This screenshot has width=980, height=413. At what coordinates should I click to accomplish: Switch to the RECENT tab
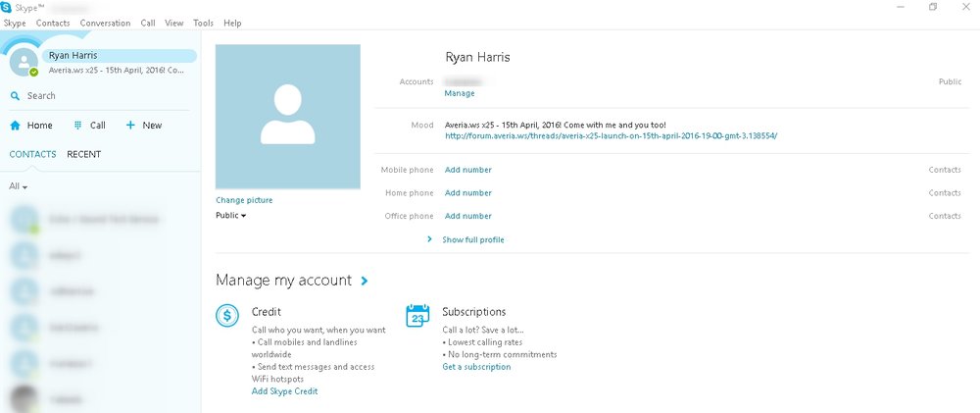83,154
